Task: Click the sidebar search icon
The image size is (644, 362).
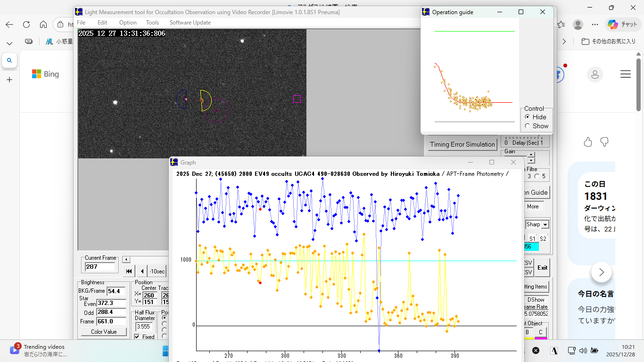Action: click(x=9, y=60)
